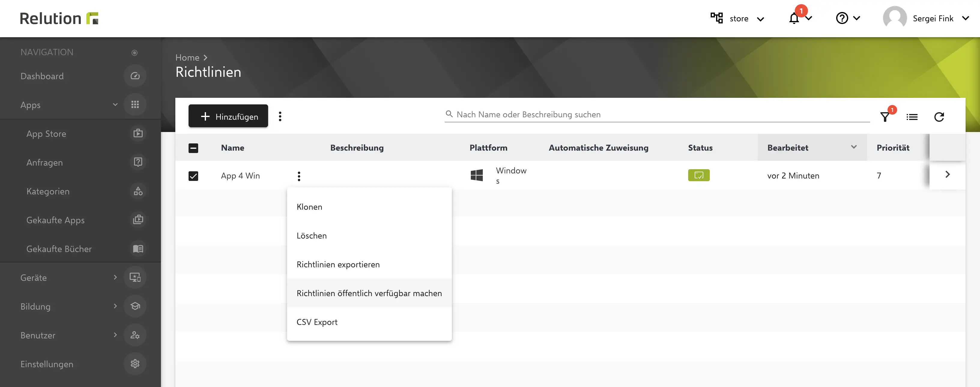The height and width of the screenshot is (387, 980).
Task: Toggle the select-all header checkbox
Action: tap(193, 148)
